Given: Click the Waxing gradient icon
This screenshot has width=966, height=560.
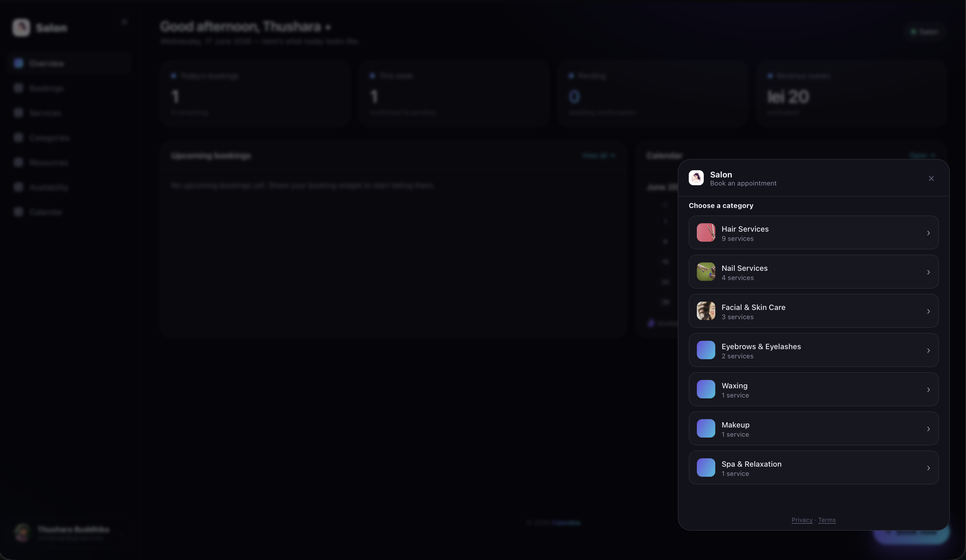Looking at the screenshot, I should tap(706, 389).
